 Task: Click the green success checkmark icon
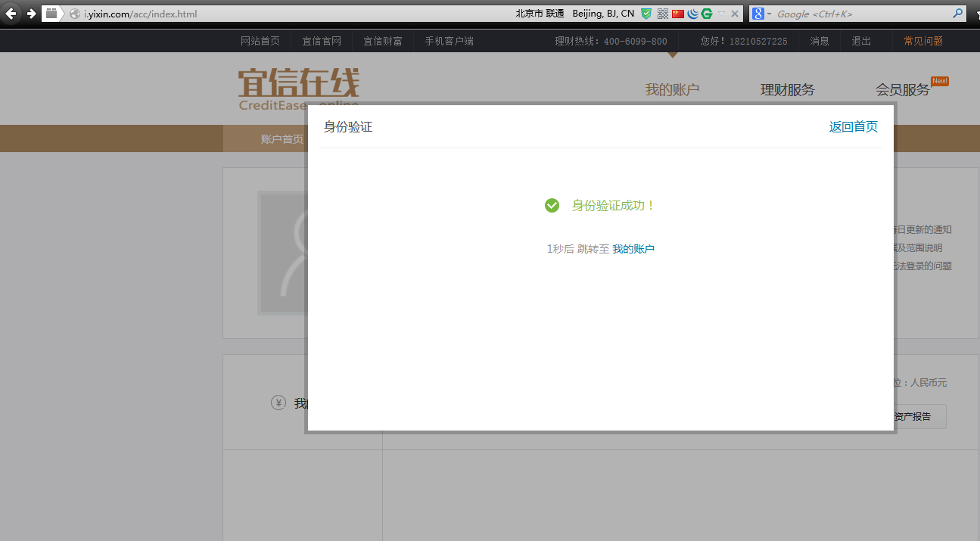point(552,205)
